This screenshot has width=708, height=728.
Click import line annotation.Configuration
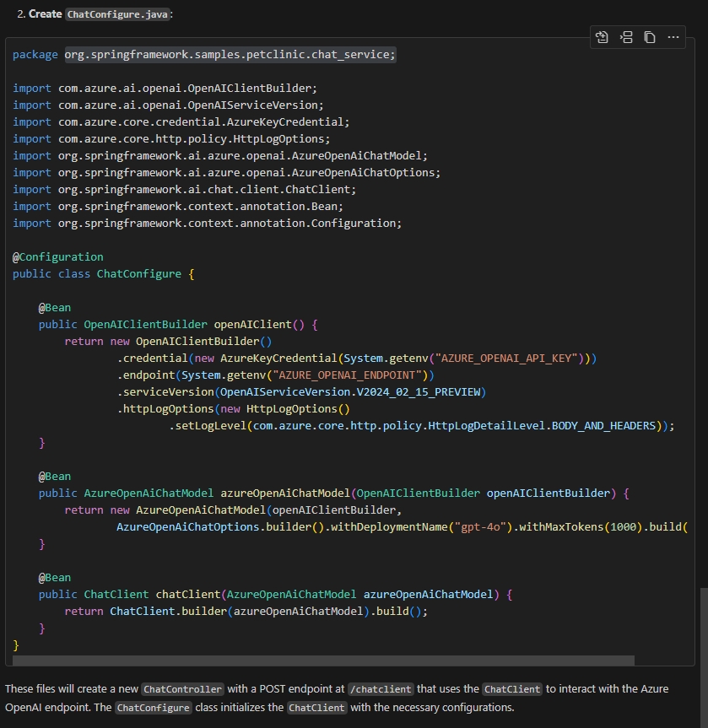click(x=208, y=223)
